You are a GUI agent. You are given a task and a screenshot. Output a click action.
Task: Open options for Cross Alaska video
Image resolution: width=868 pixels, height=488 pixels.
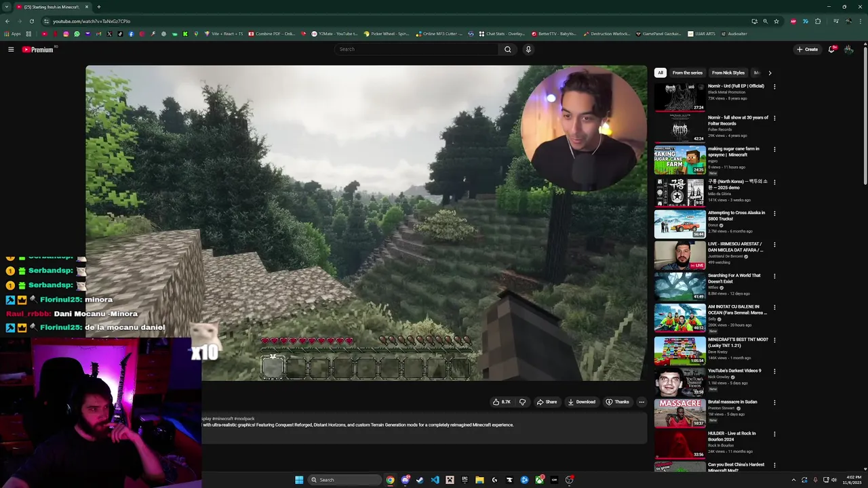tap(774, 213)
